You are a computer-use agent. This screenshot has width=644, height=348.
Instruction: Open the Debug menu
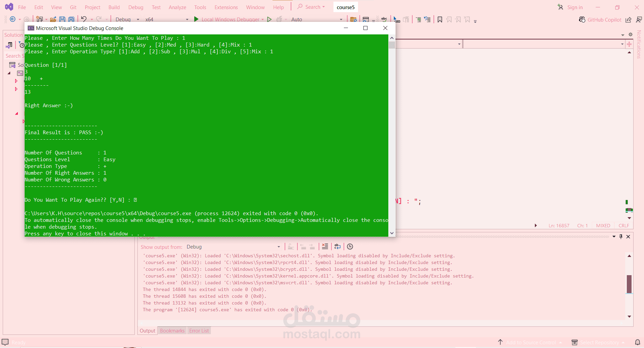136,7
